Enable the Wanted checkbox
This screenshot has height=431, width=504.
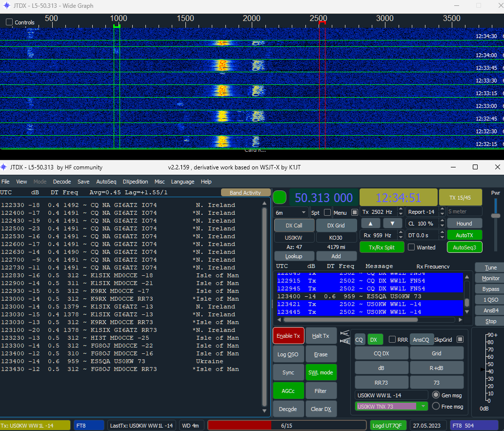coord(411,247)
